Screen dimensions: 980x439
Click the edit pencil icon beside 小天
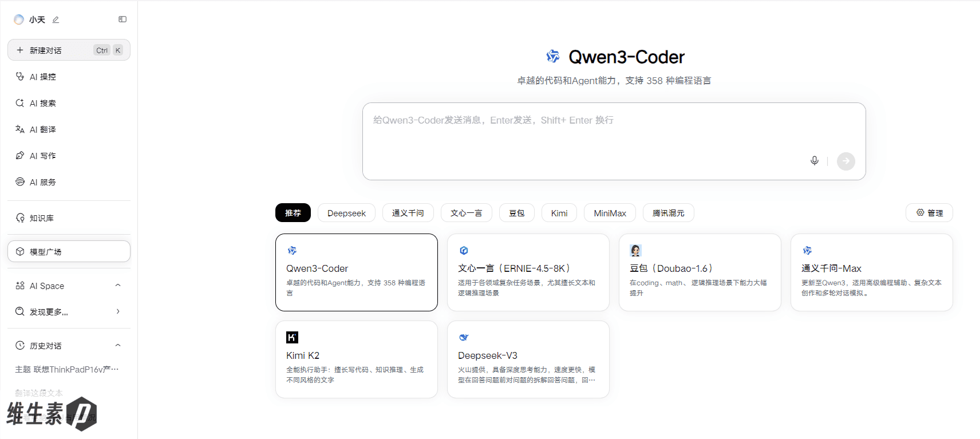pos(56,20)
